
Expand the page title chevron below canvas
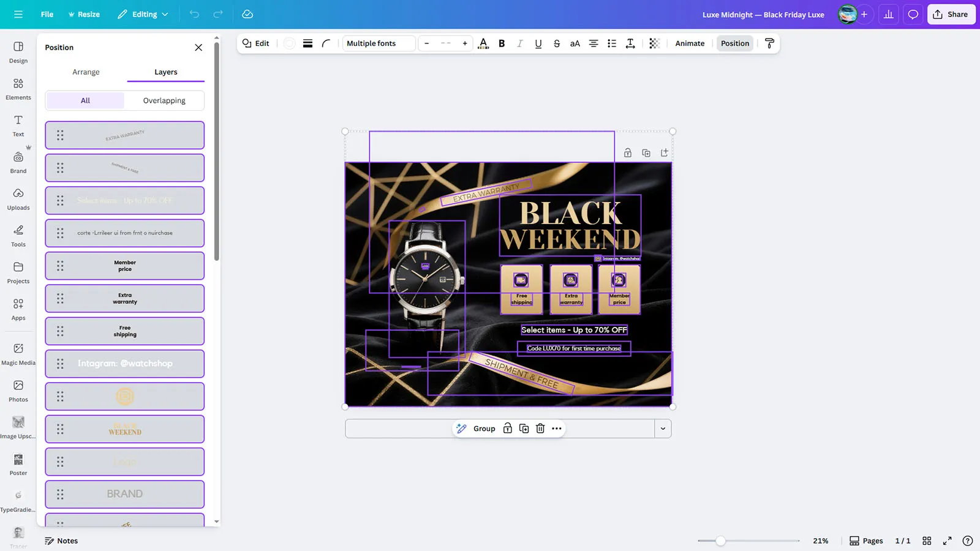663,429
